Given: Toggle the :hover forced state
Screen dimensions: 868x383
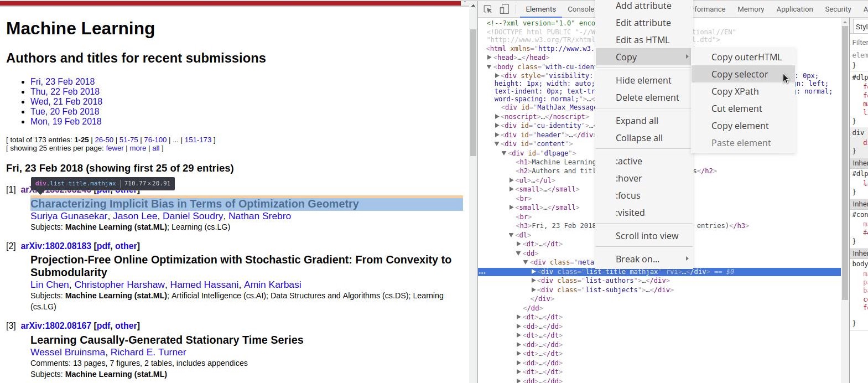Looking at the screenshot, I should coord(628,178).
